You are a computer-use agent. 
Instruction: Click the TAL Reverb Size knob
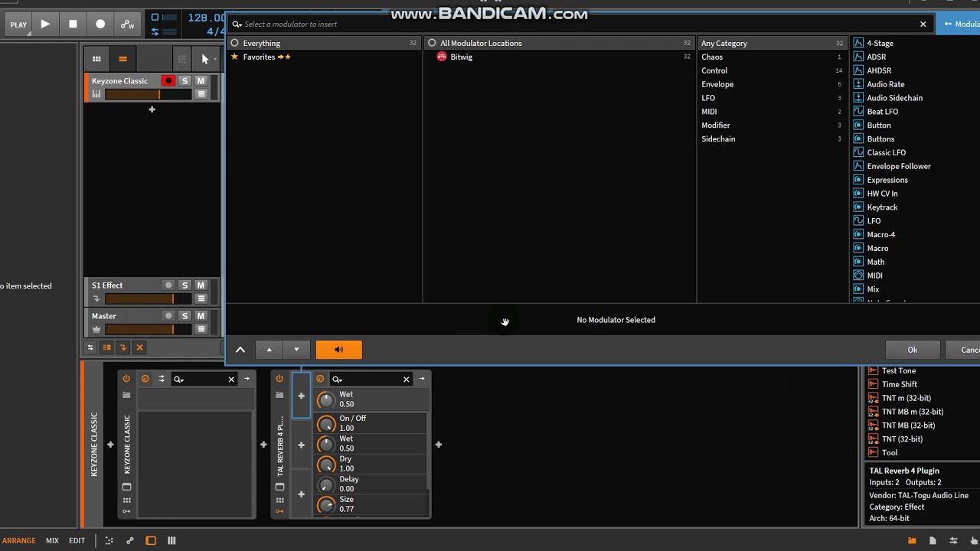[x=326, y=504]
